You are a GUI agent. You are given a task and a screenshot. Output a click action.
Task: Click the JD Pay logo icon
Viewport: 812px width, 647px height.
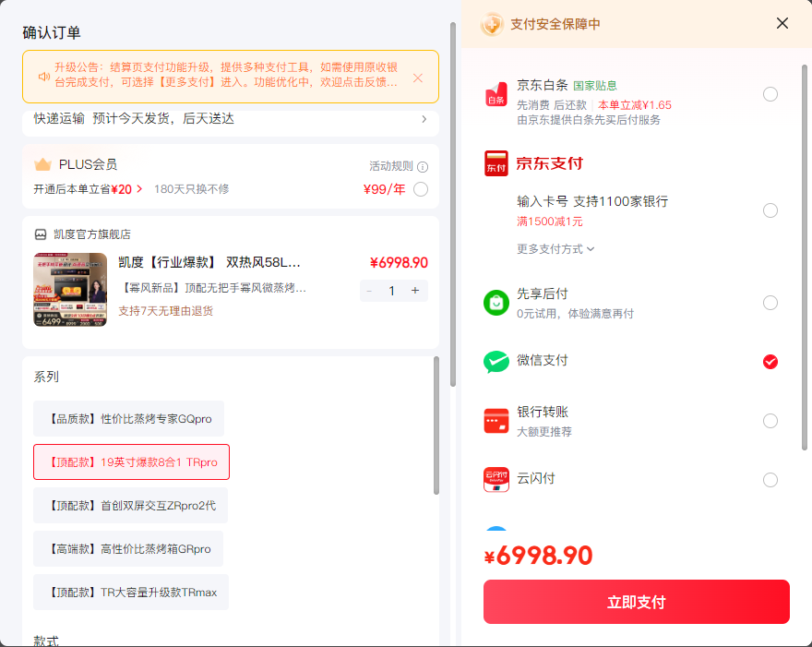coord(496,163)
